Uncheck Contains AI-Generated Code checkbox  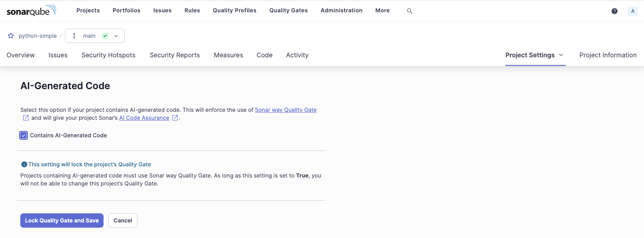[23, 135]
